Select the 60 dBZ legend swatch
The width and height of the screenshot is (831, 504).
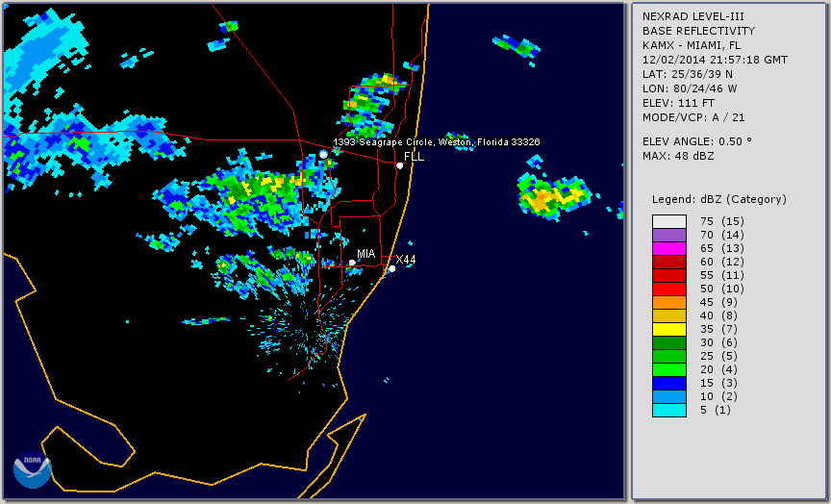click(669, 262)
